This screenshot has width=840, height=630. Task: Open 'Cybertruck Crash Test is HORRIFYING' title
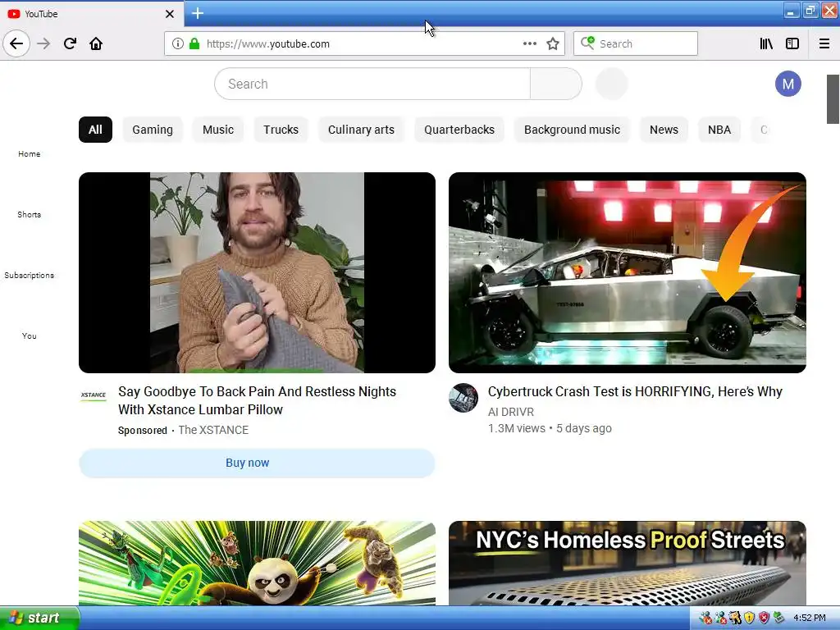(x=635, y=391)
